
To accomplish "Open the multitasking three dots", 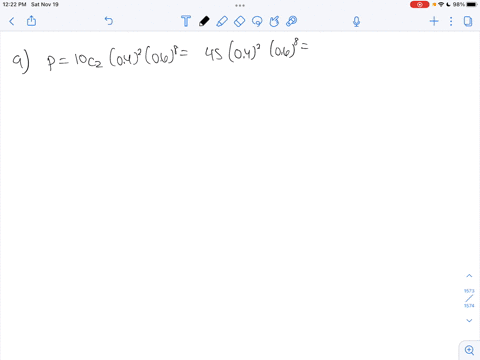I will pos(240,5).
